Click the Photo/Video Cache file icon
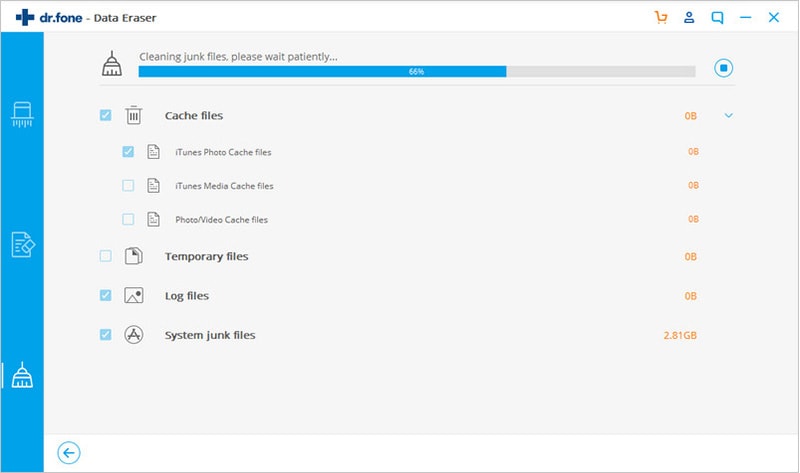 click(x=154, y=219)
